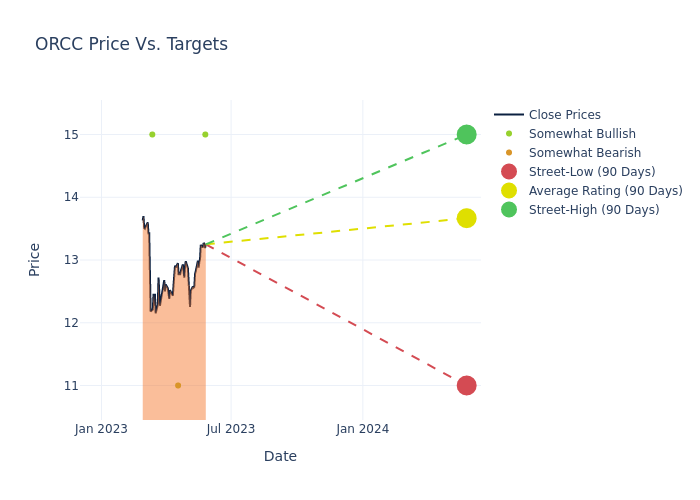Hide Average Rating (90 Days) series via legend
The width and height of the screenshot is (700, 500).
[x=605, y=191]
